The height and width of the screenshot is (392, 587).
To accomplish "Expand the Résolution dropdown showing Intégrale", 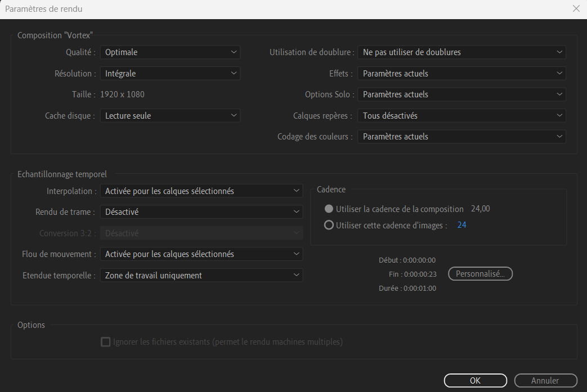I will click(170, 74).
